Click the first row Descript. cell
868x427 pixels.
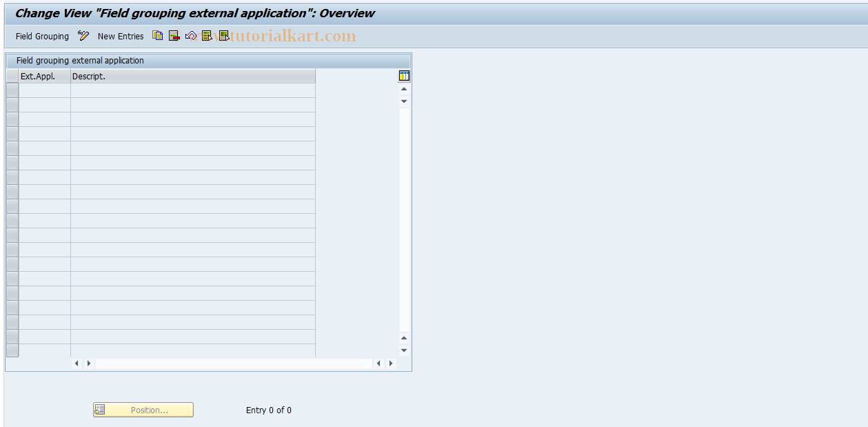pyautogui.click(x=193, y=90)
